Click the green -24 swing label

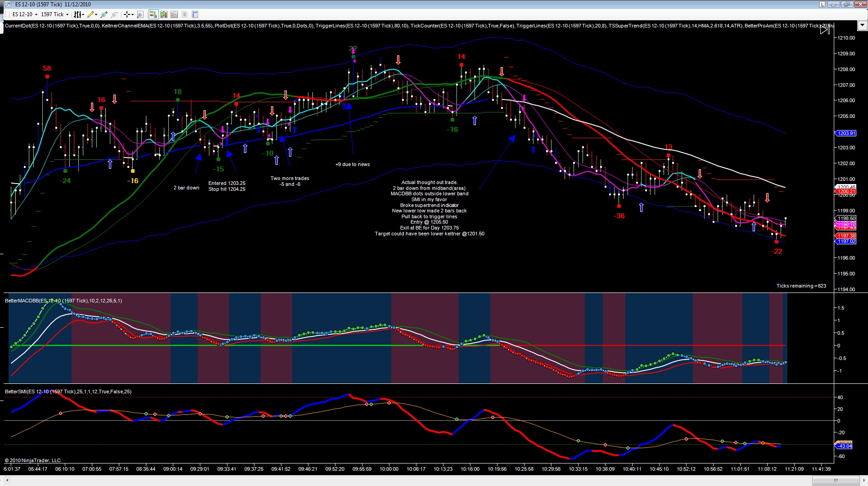coord(65,181)
